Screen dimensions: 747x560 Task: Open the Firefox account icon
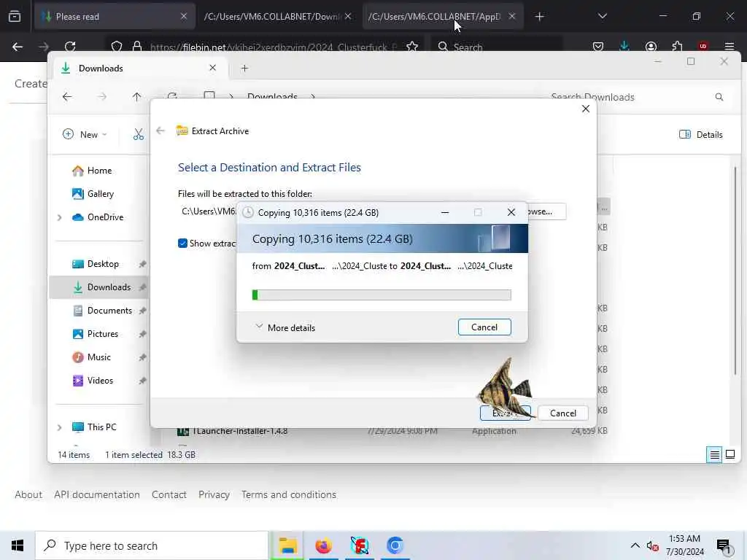(651, 47)
